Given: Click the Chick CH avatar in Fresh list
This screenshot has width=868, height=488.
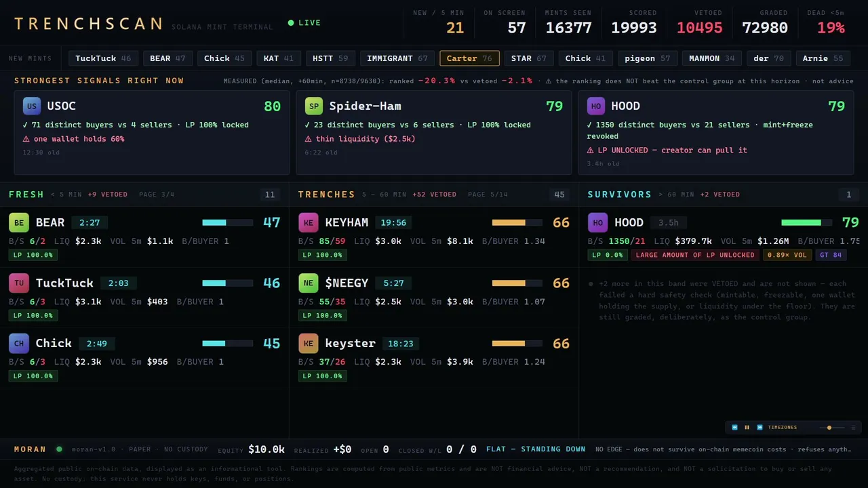Looking at the screenshot, I should pos(19,343).
